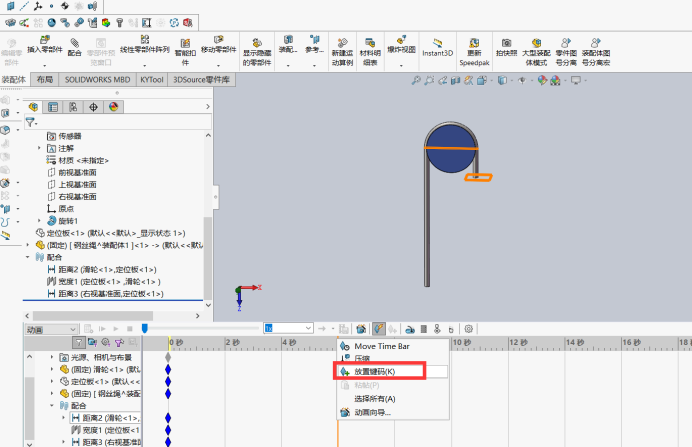
Task: Open the DimXpertManager crosshair tab
Action: click(93, 107)
